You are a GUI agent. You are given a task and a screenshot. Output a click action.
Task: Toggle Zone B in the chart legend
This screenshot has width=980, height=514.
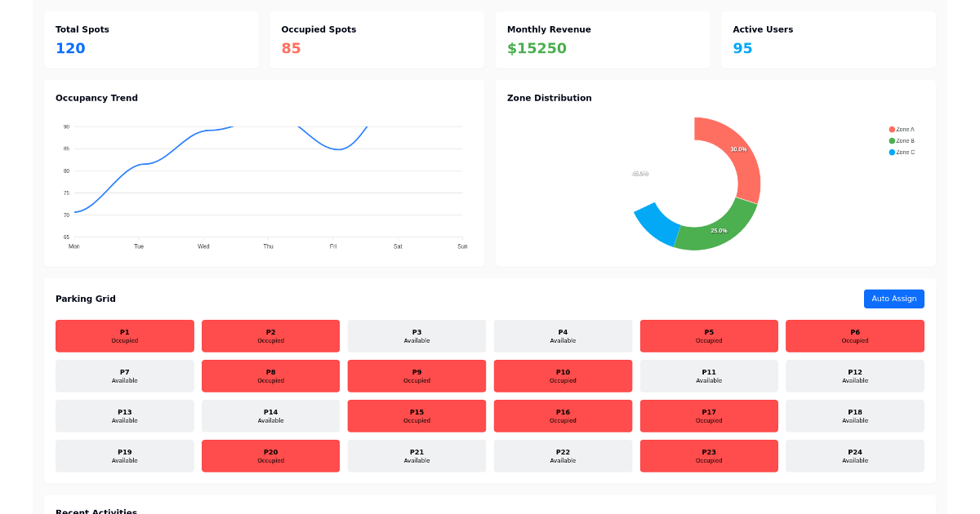point(902,140)
